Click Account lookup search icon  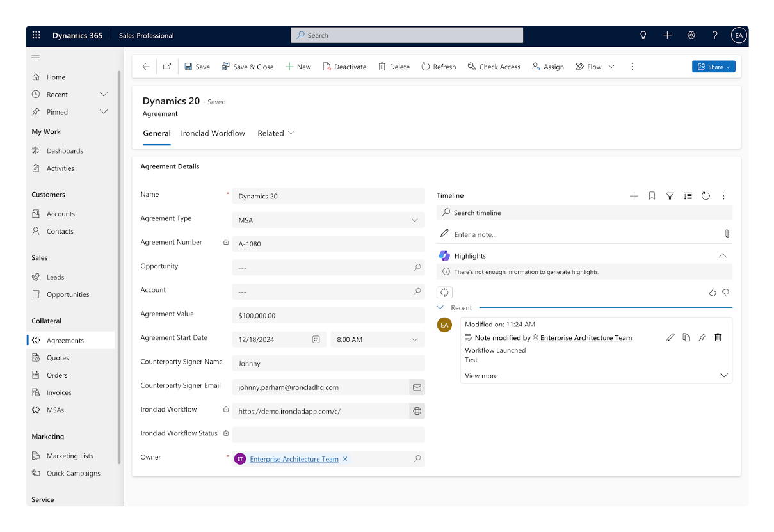pyautogui.click(x=417, y=291)
